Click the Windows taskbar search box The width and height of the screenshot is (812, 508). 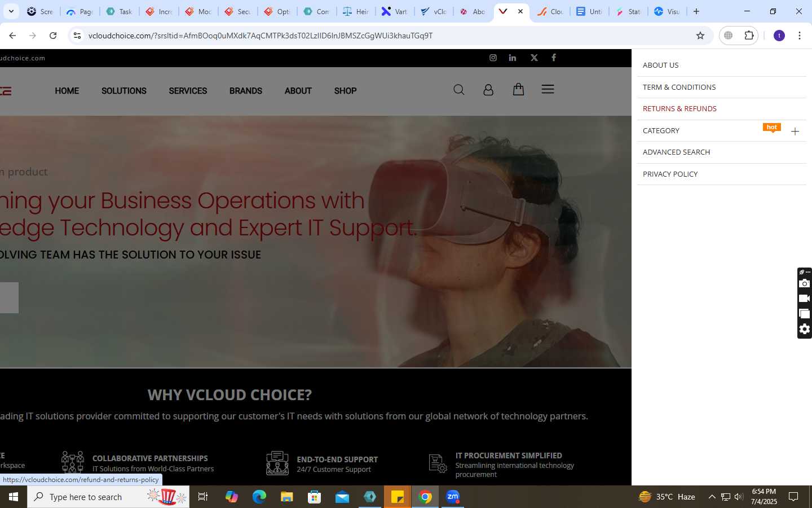108,497
